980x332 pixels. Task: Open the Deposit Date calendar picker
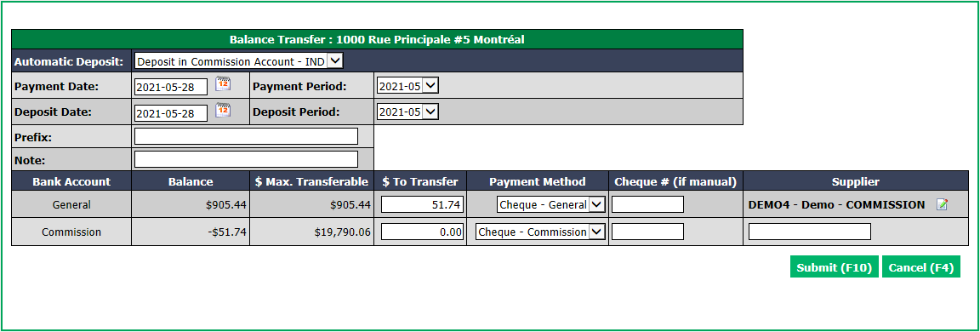(223, 110)
